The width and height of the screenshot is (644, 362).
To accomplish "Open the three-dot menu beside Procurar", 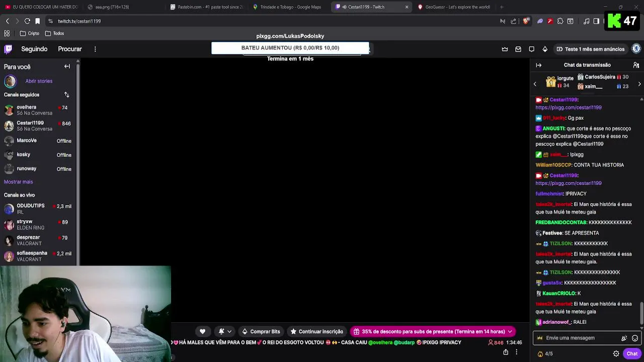I will [x=95, y=49].
